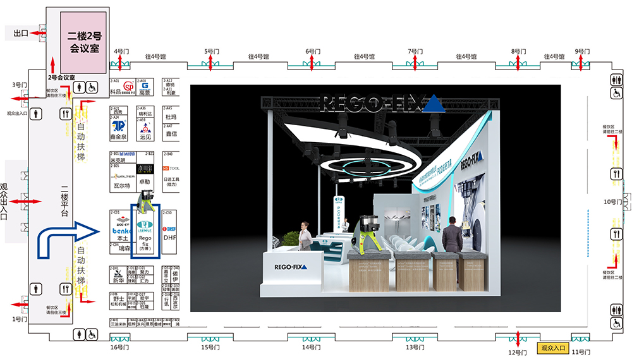The width and height of the screenshot is (632, 364).
Task: Select the 12号门 label
Action: pyautogui.click(x=517, y=353)
